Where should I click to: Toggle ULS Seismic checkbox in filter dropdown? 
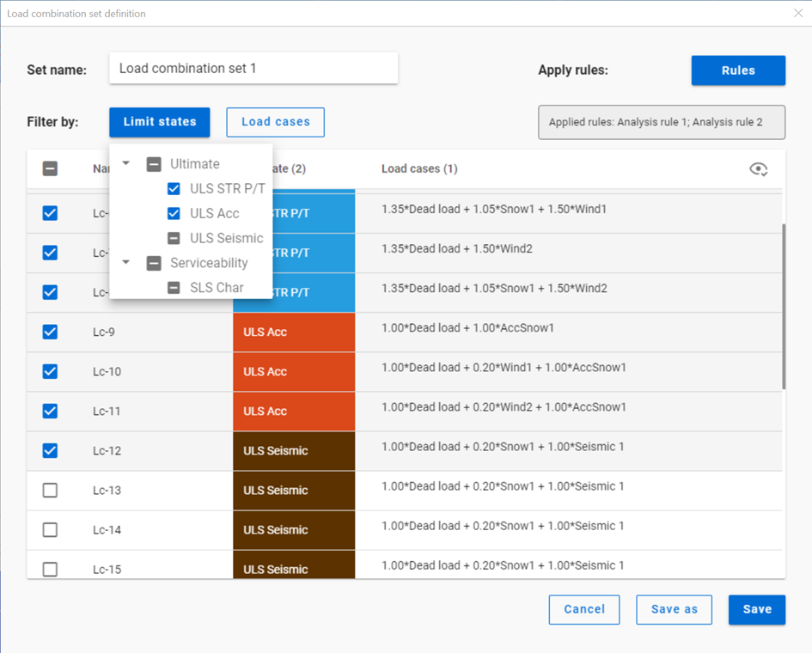click(x=174, y=238)
